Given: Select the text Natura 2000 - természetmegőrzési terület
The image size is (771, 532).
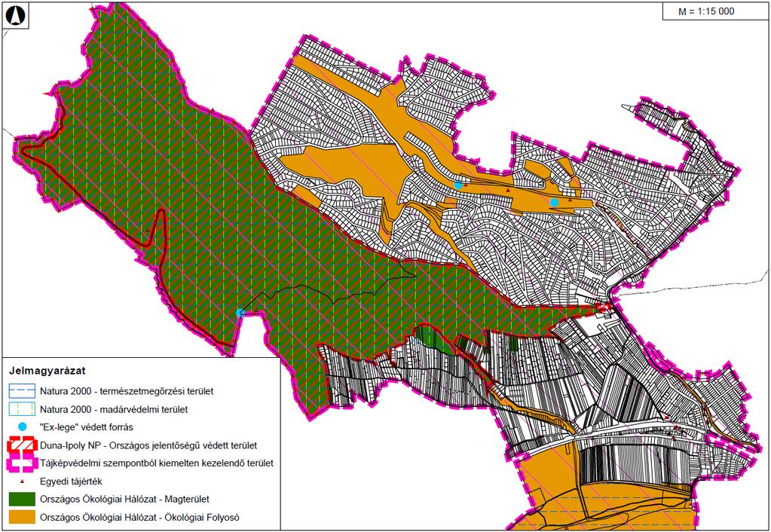Looking at the screenshot, I should pos(127,391).
